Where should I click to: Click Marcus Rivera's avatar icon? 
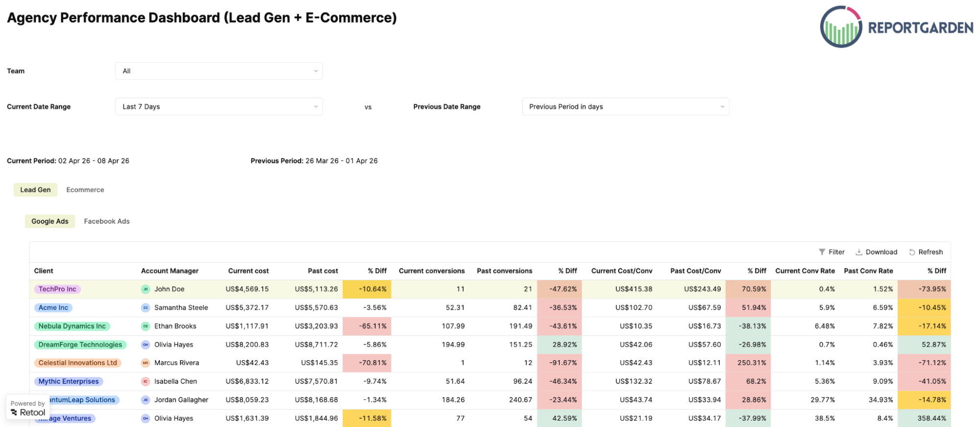(x=146, y=363)
